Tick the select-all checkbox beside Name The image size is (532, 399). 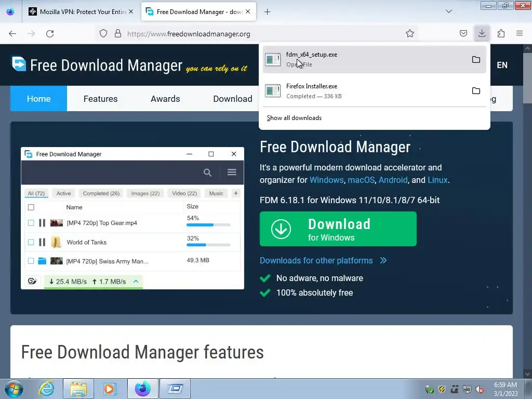31,207
